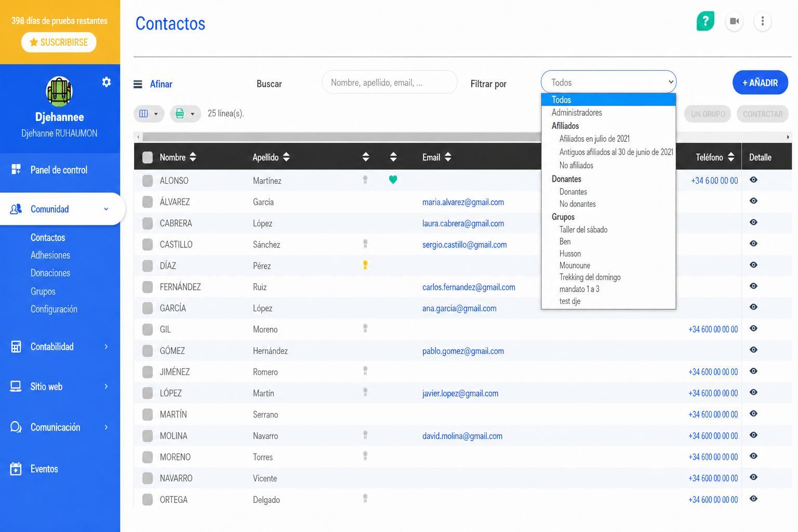The width and height of the screenshot is (798, 532).
Task: Click maria.alvarez@gmail.com email link
Action: pos(463,202)
